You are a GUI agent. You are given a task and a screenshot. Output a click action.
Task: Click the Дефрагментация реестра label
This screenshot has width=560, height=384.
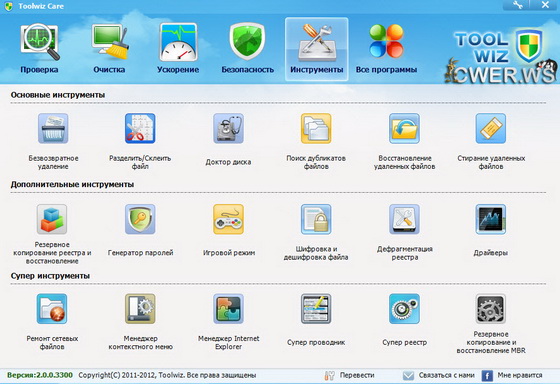pyautogui.click(x=405, y=253)
